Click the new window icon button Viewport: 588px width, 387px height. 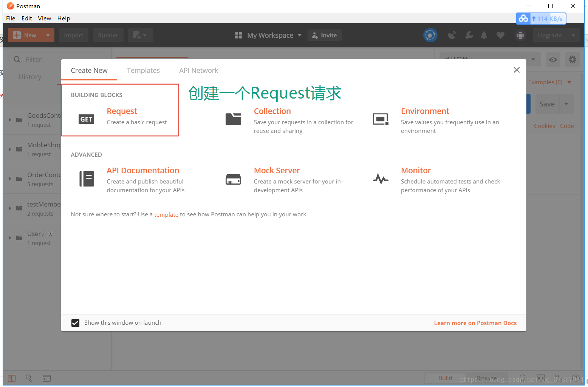[140, 35]
